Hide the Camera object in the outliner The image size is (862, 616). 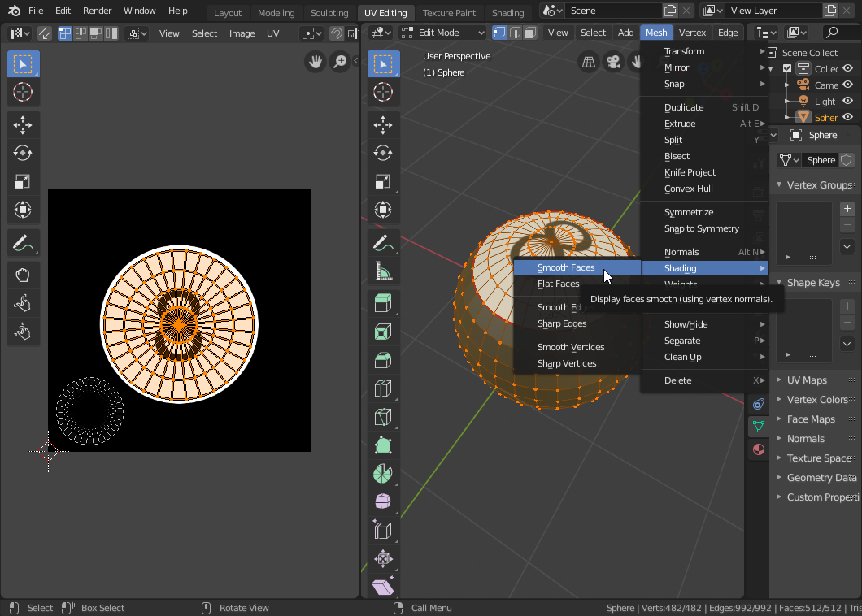tap(847, 85)
